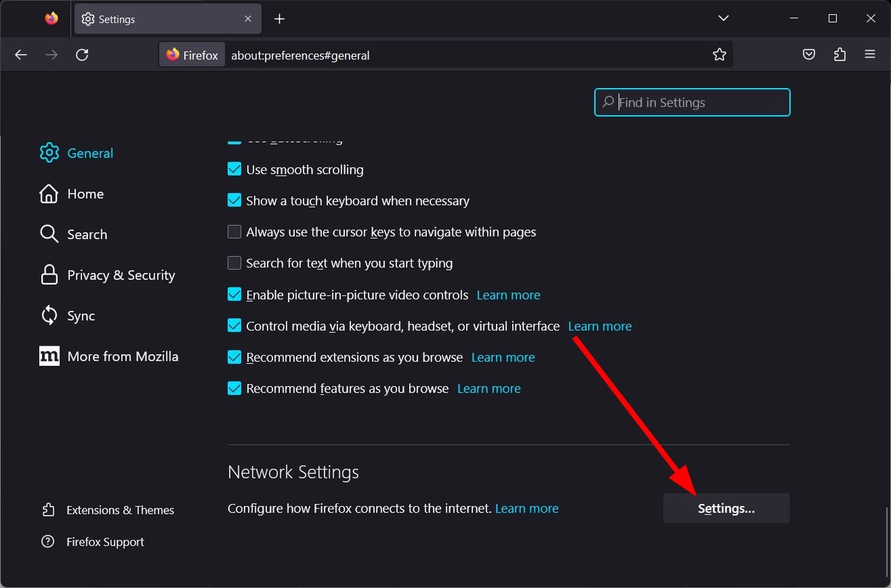Reload the current page
This screenshot has height=588, width=891.
(x=83, y=54)
